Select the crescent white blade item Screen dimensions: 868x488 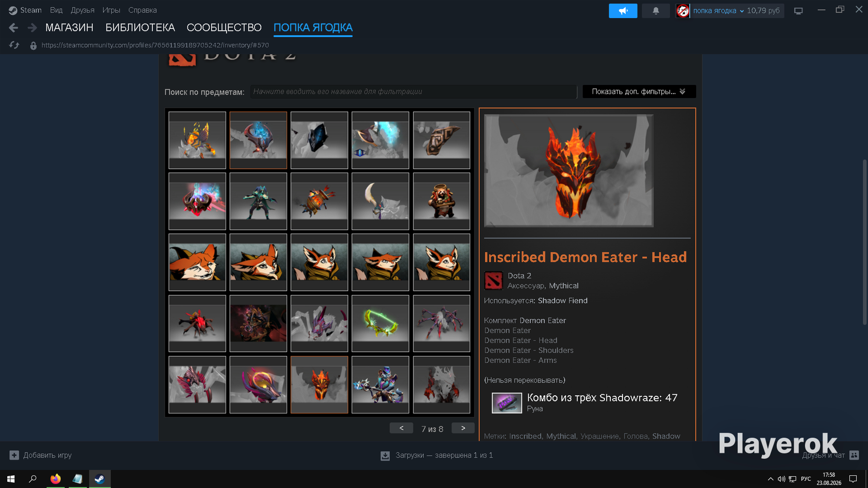coord(380,202)
